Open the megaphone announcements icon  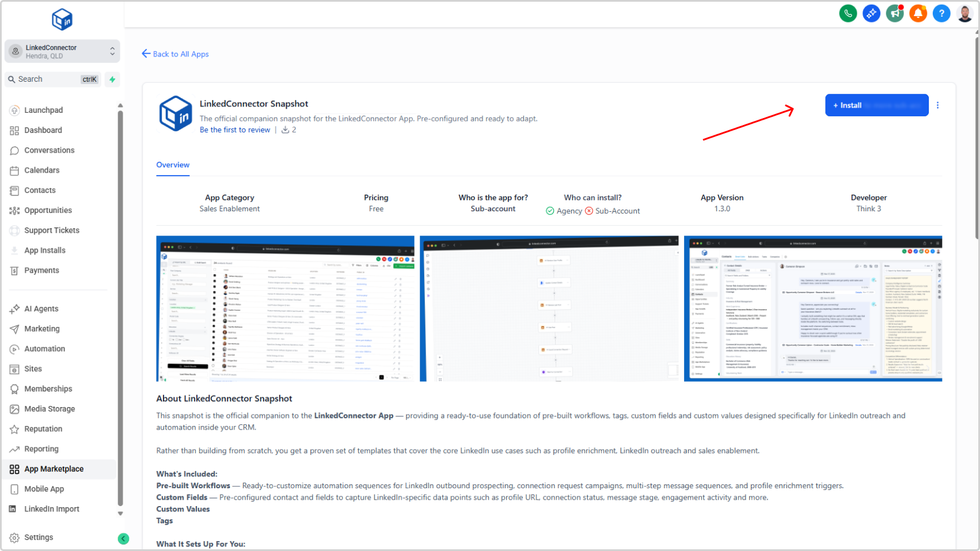(x=894, y=13)
